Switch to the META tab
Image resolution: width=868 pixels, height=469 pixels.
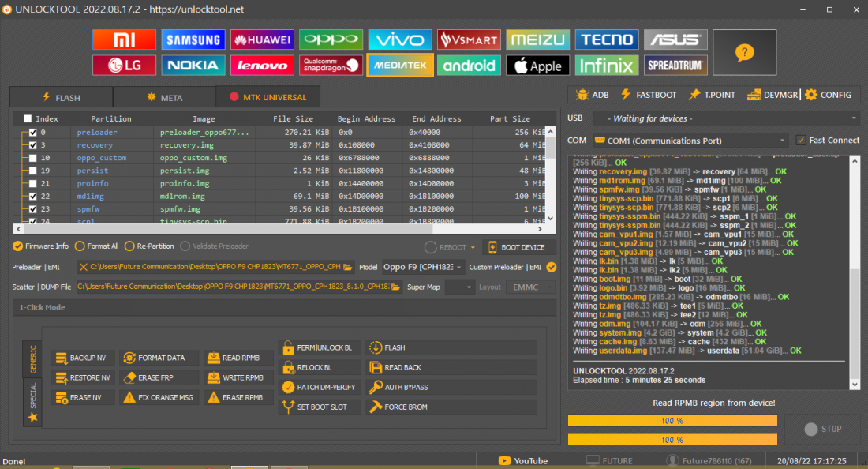click(164, 97)
